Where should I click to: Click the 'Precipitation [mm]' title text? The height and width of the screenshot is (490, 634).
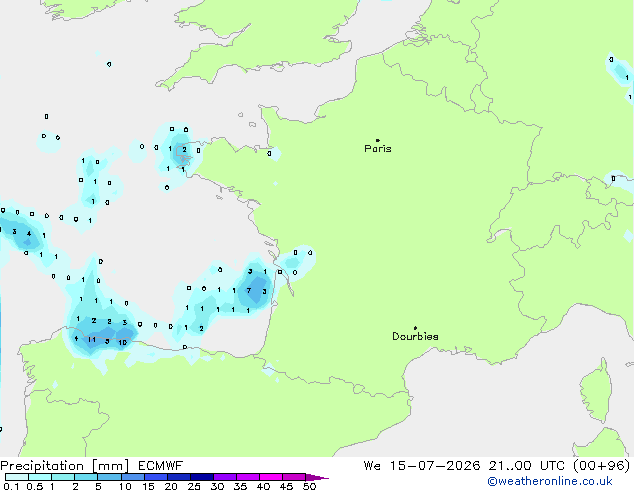coord(65,466)
